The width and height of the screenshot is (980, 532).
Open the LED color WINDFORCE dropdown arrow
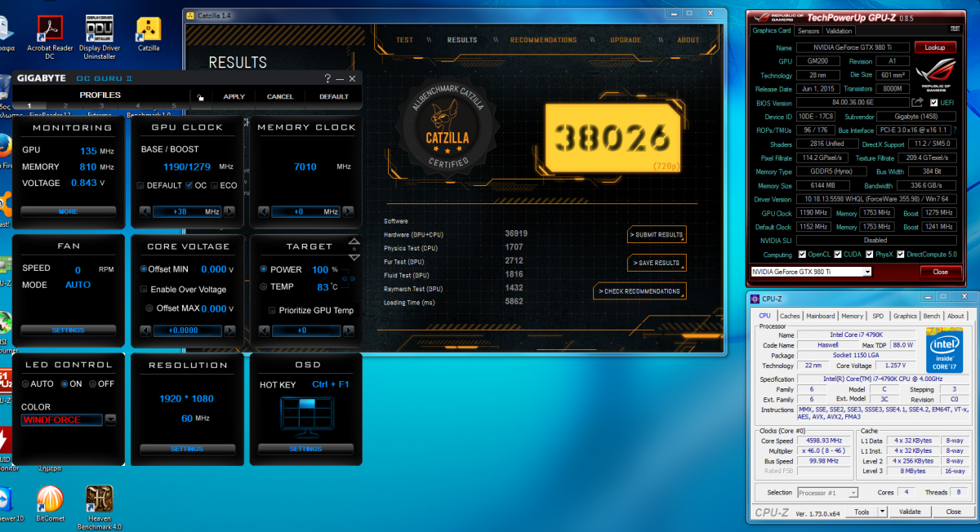pyautogui.click(x=110, y=419)
